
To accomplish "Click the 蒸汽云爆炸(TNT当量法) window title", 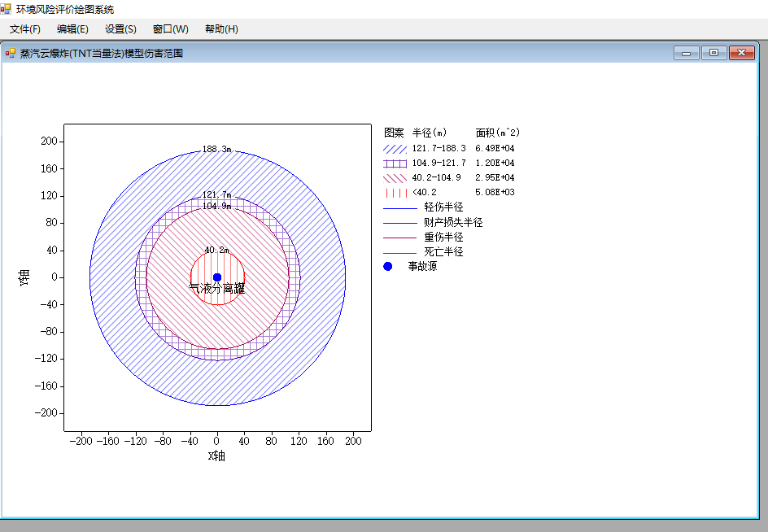I will point(102,54).
